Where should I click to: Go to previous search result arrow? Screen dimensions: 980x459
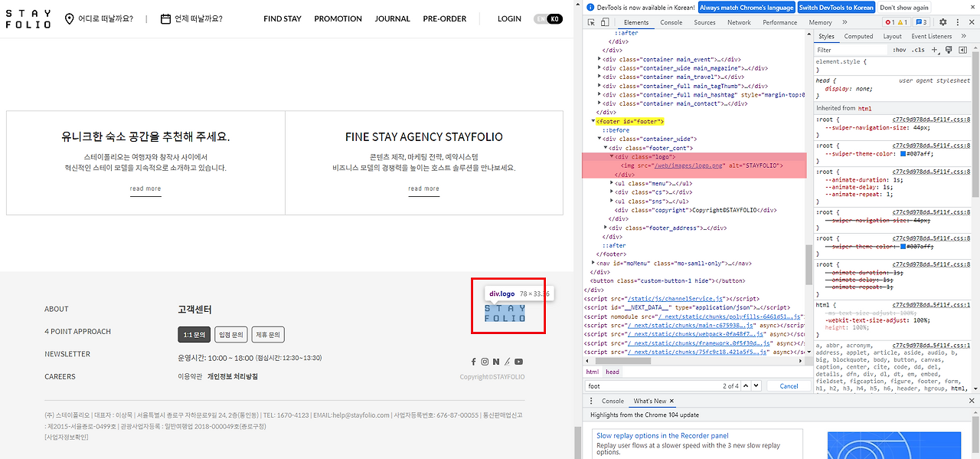tap(747, 385)
